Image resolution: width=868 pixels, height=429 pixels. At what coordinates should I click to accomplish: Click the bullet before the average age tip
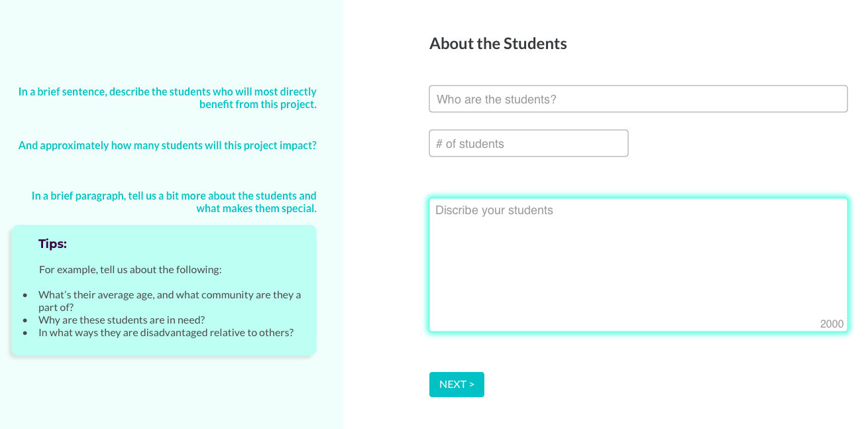coord(25,294)
